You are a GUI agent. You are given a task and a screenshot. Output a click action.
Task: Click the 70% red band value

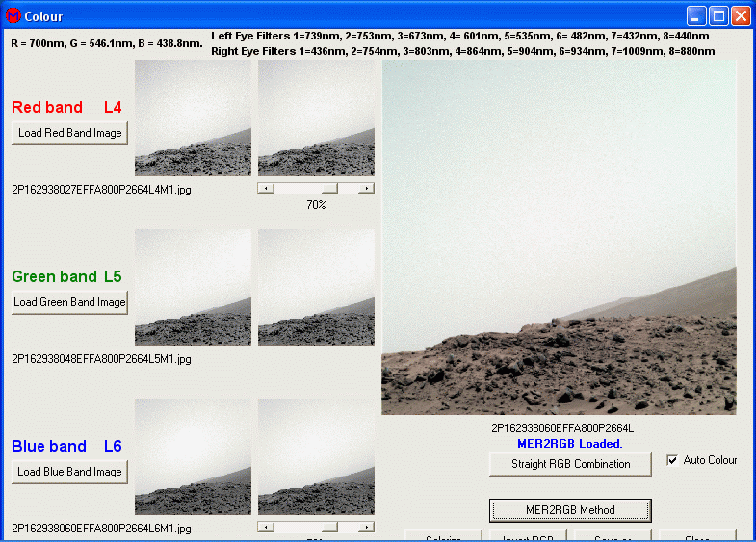pyautogui.click(x=316, y=205)
